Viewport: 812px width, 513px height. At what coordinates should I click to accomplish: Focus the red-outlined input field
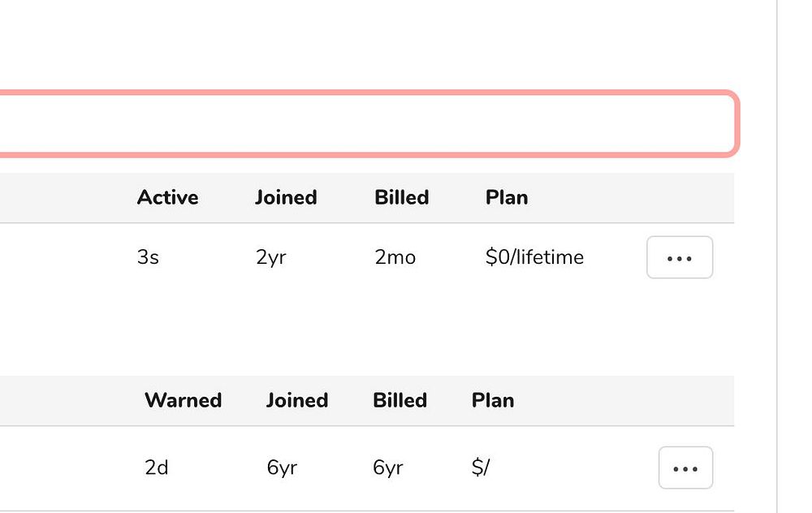click(365, 123)
